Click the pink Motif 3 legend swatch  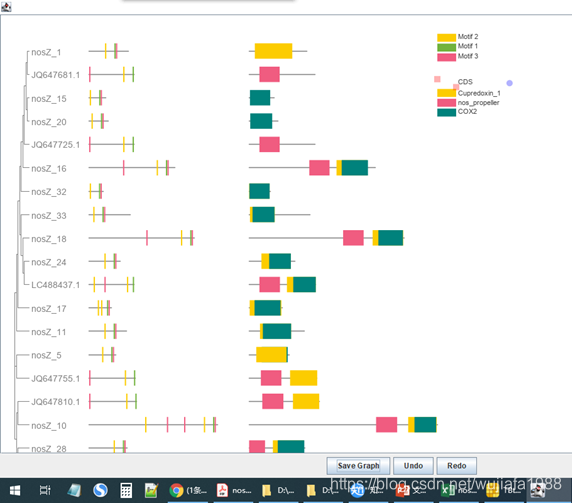click(x=447, y=57)
